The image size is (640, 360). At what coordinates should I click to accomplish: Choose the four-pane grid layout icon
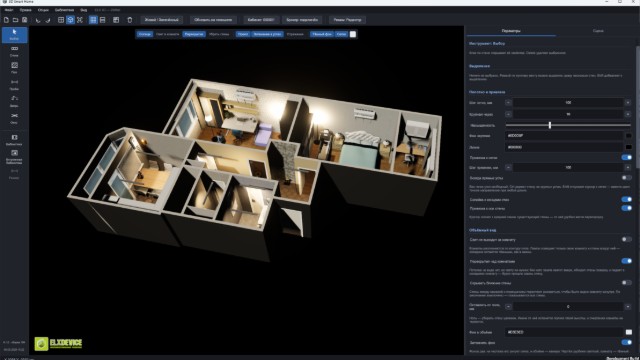[93, 20]
